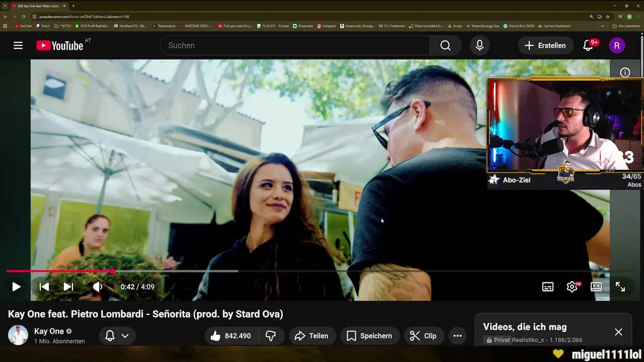Seek on the red progress bar
Viewport: 644px width, 362px height.
pos(59,271)
